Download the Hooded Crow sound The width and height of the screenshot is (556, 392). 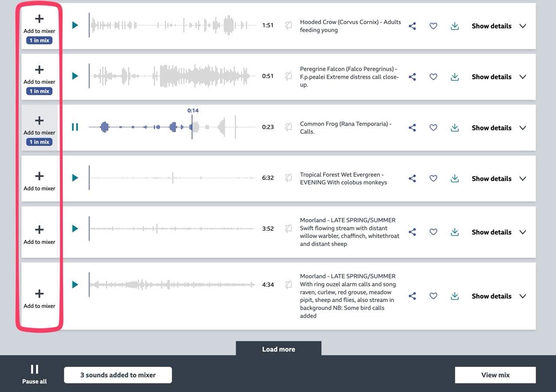click(x=454, y=26)
